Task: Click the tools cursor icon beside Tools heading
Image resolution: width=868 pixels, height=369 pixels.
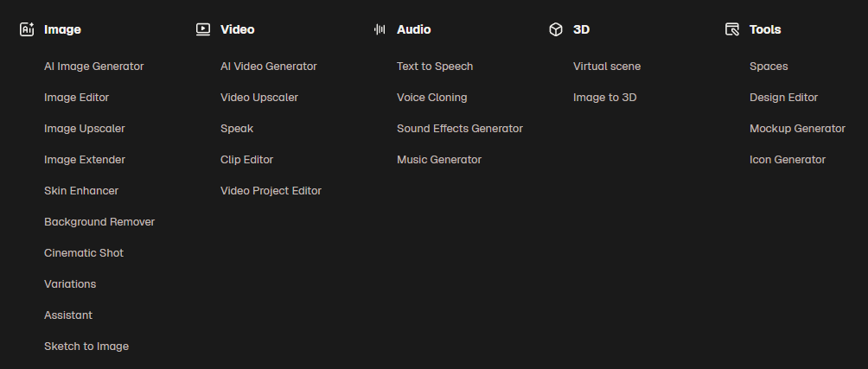Action: (x=731, y=29)
